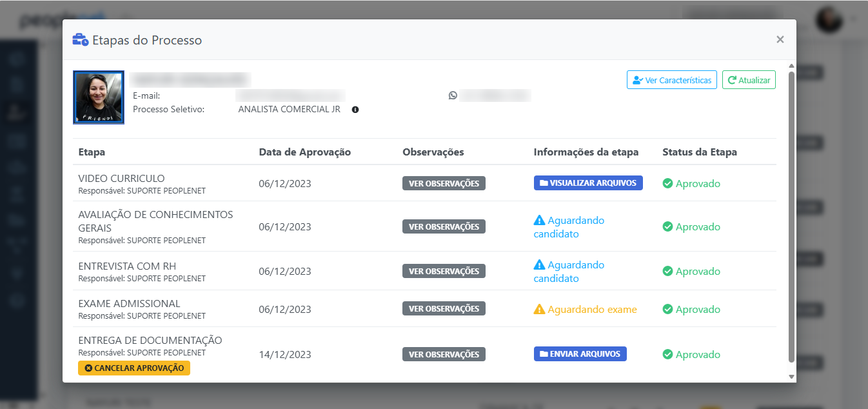Click Aguardando candidato in ENTREVISTA COM RH row
Viewport: 868px width, 409px height.
[569, 272]
